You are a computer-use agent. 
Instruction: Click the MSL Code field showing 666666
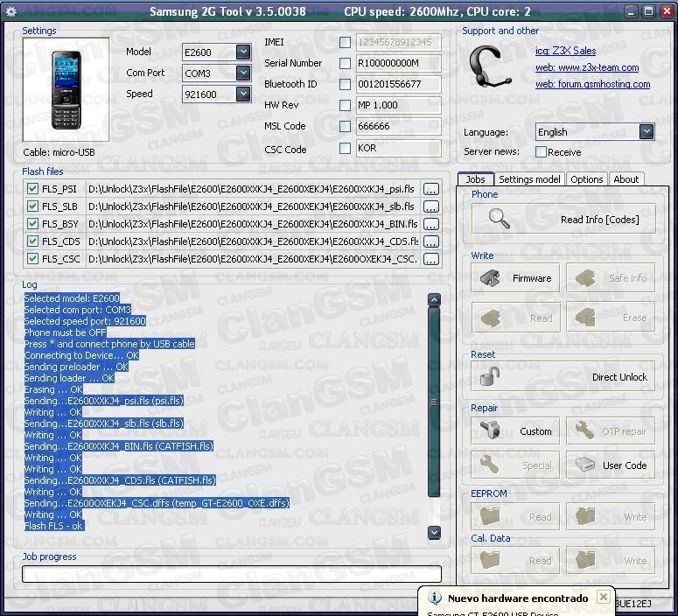tap(398, 126)
